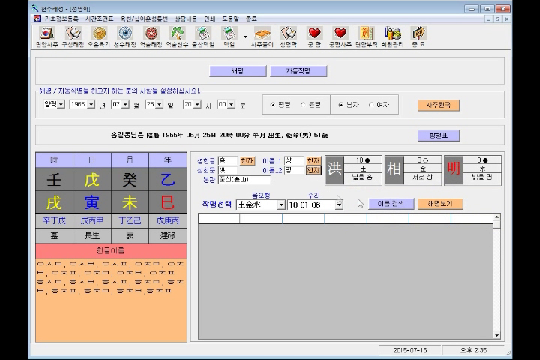Select the 여자 gender radio button
The image size is (540, 360).
(371, 105)
